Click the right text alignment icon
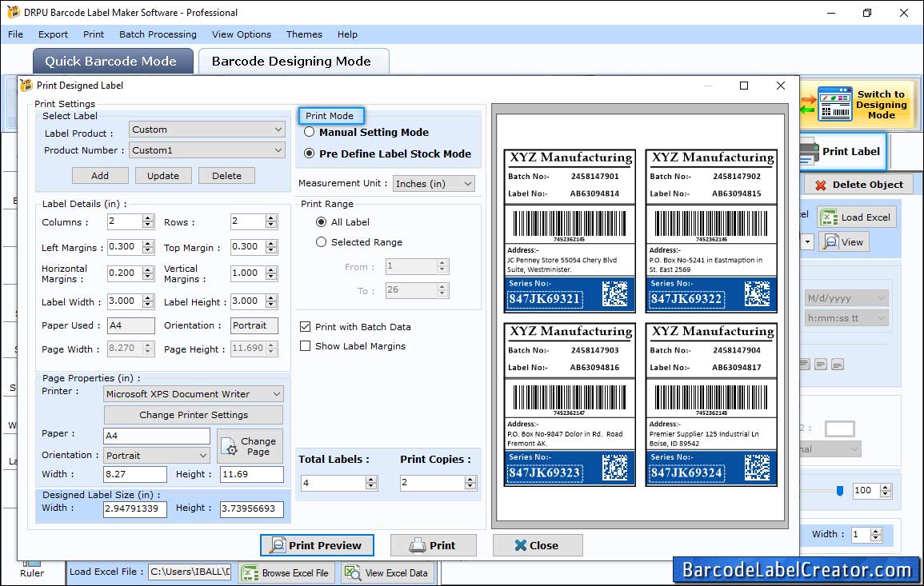This screenshot has height=586, width=924. click(x=838, y=365)
